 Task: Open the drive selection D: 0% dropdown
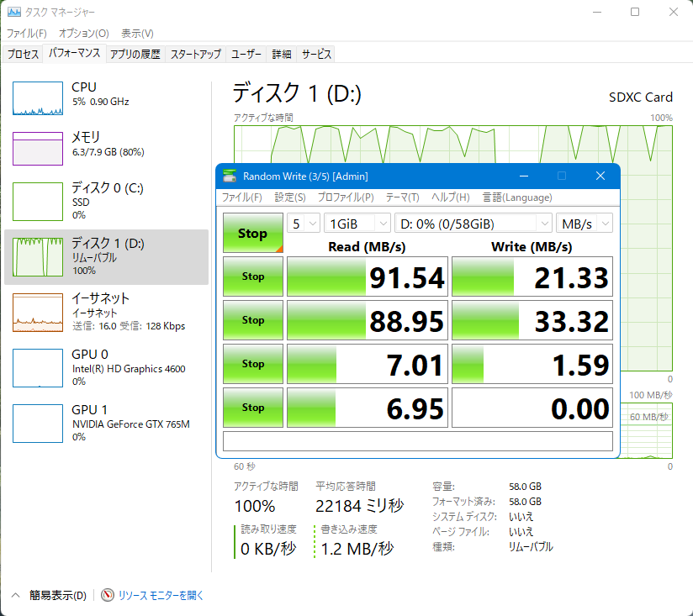point(473,224)
